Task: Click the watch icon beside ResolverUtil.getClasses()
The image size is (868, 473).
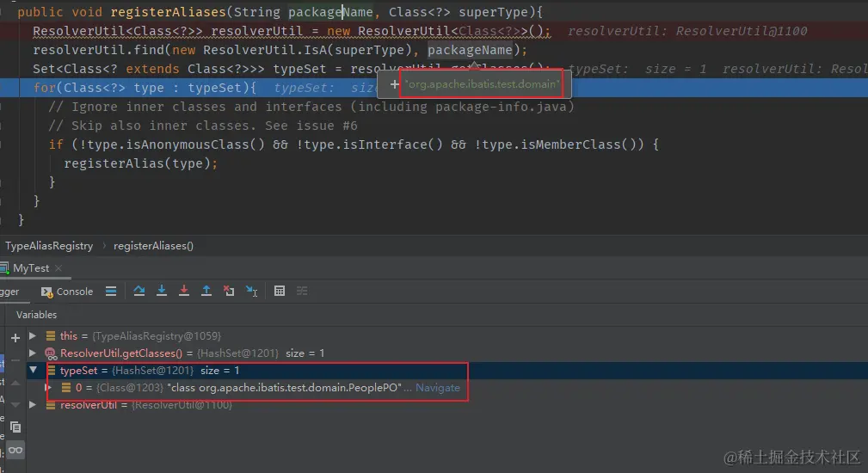Action: (x=51, y=353)
